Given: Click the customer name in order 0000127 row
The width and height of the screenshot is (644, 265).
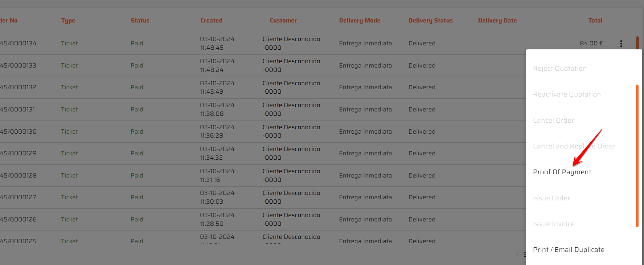Looking at the screenshot, I should [x=291, y=193].
